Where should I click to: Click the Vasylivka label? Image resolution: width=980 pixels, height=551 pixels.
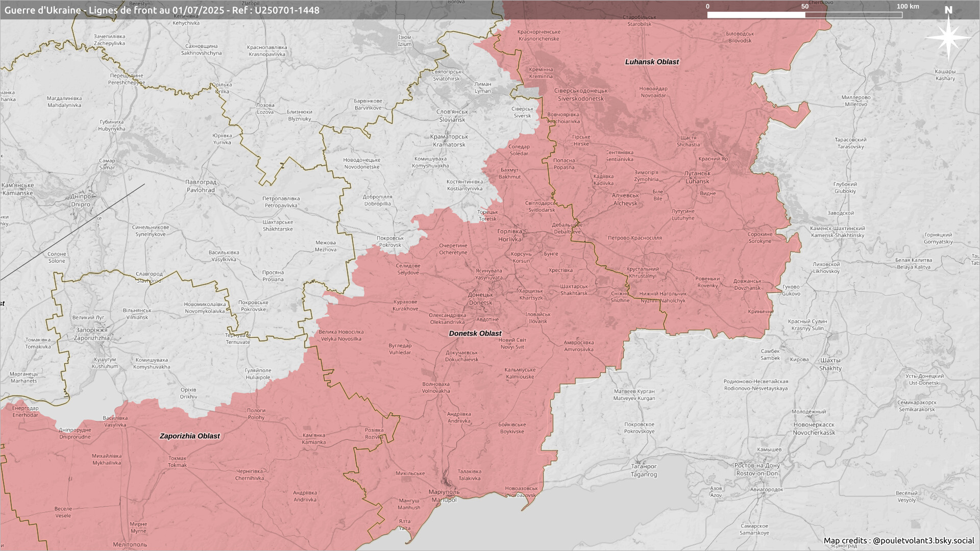click(x=115, y=421)
